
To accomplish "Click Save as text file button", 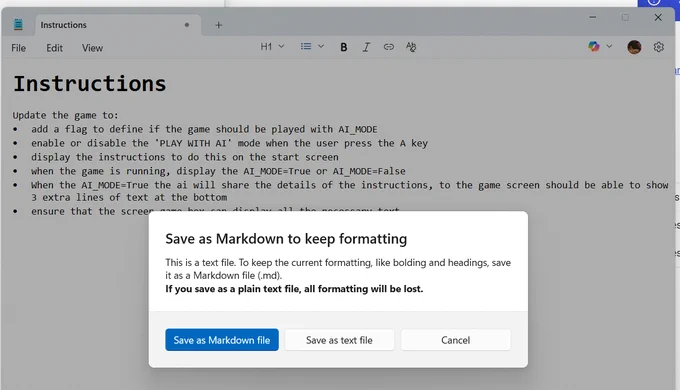I will click(x=339, y=340).
